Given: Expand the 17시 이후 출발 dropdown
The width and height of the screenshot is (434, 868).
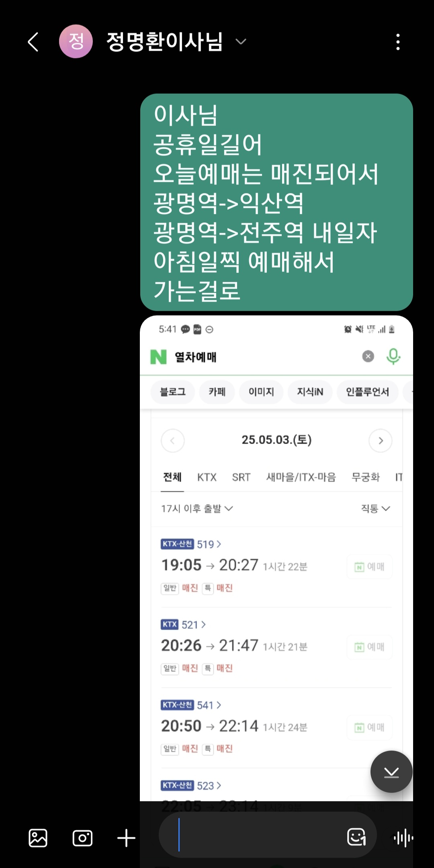Looking at the screenshot, I should [x=197, y=508].
